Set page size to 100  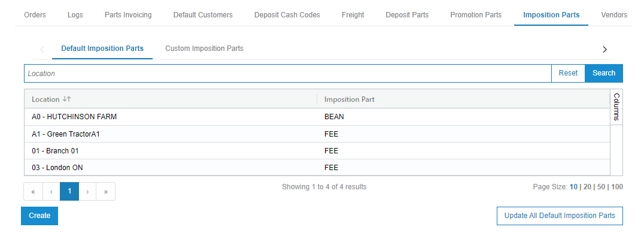pos(616,187)
